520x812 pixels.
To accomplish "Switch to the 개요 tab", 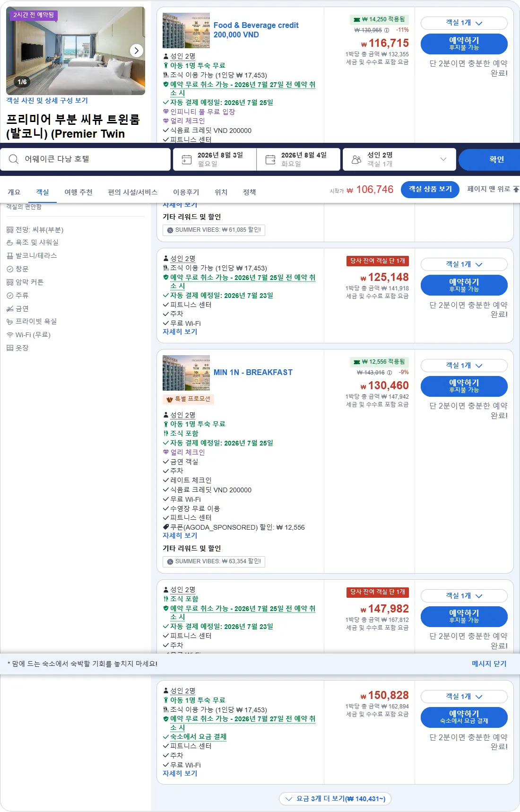I will [14, 192].
